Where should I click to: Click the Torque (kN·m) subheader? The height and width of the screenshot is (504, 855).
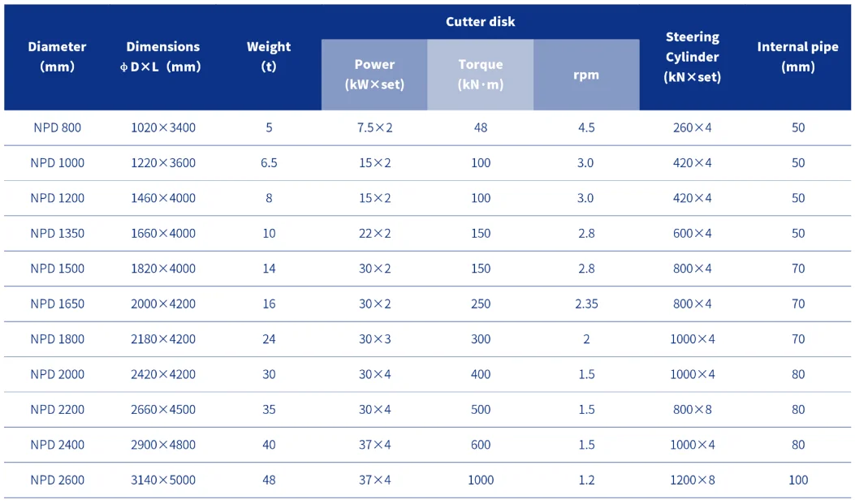(x=480, y=74)
